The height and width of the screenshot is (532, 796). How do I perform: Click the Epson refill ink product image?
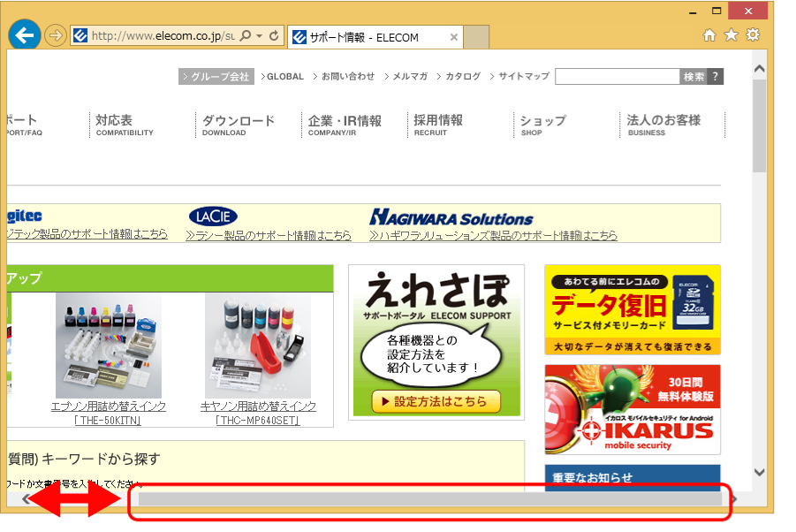[x=109, y=346]
